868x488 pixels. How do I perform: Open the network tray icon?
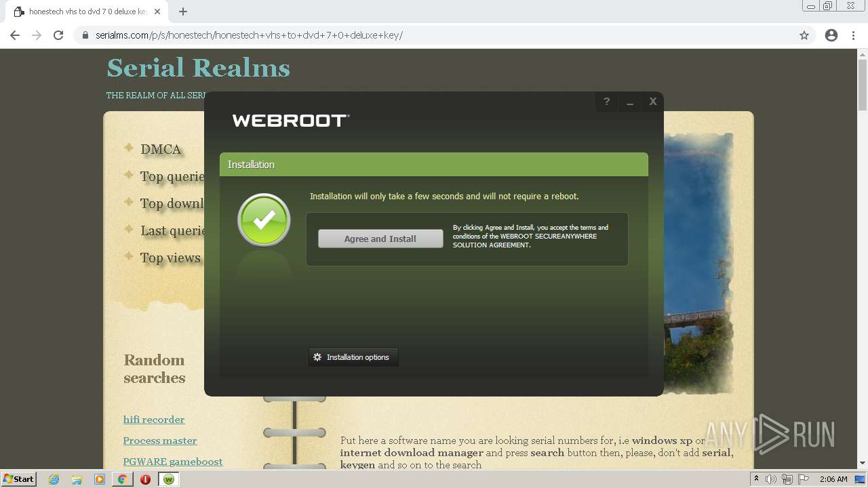pyautogui.click(x=787, y=479)
